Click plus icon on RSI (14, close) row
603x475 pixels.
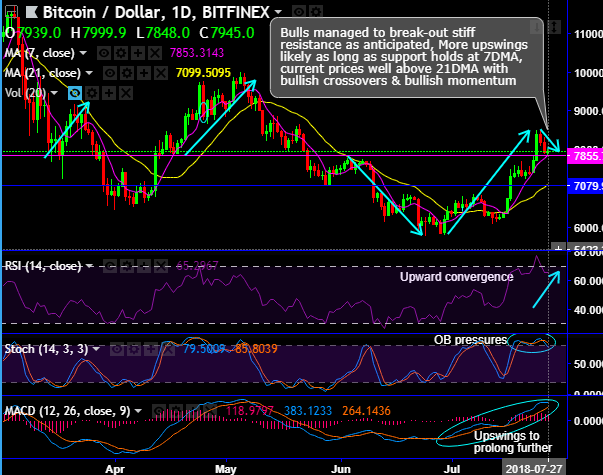pos(144,266)
